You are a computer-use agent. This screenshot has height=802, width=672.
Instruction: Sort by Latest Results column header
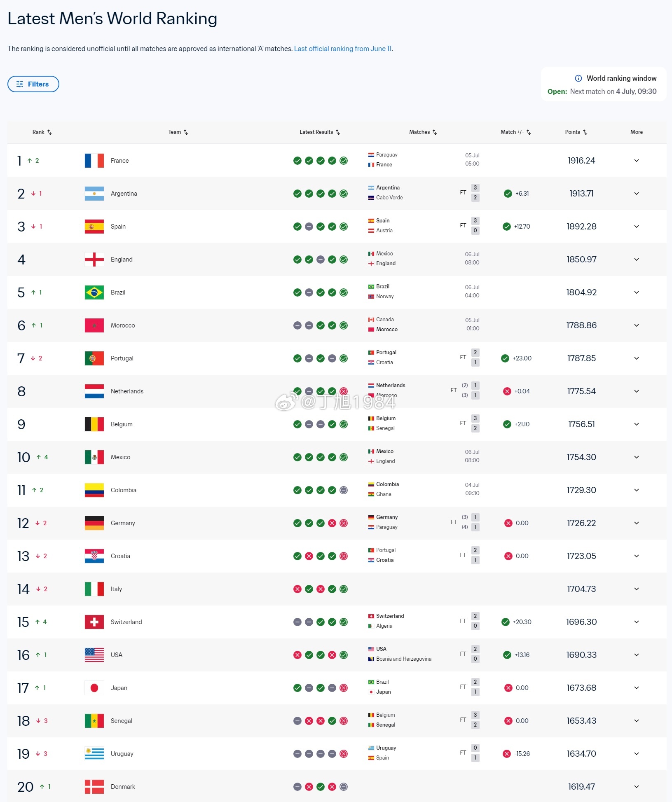[x=320, y=132]
